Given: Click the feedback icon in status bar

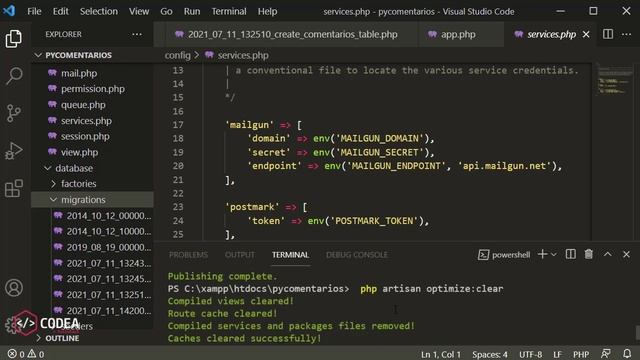Looking at the screenshot, I should tap(606, 353).
